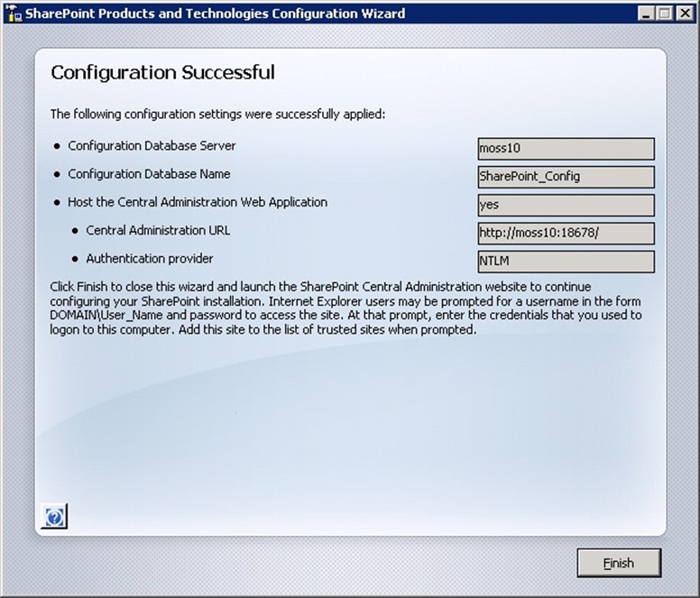Screen dimensions: 700x598
Task: Click the Authentication provider label
Action: point(150,259)
